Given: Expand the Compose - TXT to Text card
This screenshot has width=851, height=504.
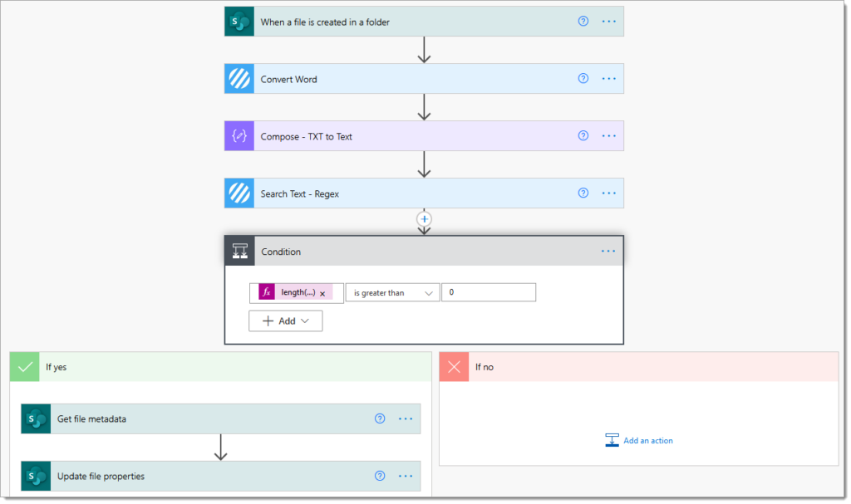Looking at the screenshot, I should [424, 136].
